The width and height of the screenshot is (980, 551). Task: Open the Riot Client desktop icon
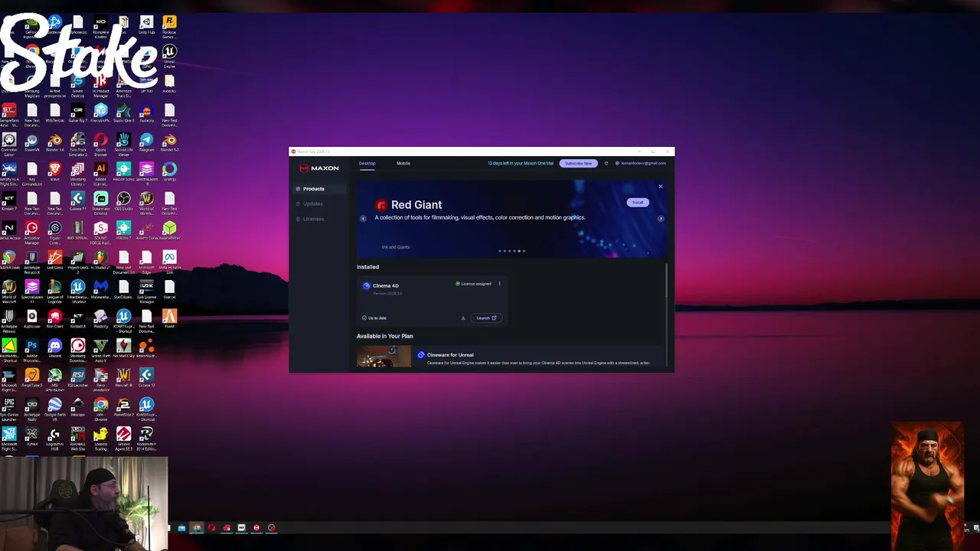pyautogui.click(x=54, y=319)
